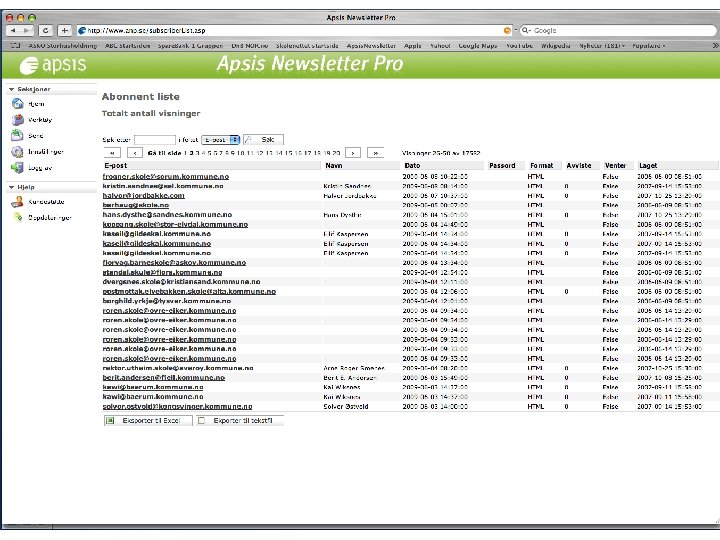Click the site favicon in the address bar

point(82,30)
